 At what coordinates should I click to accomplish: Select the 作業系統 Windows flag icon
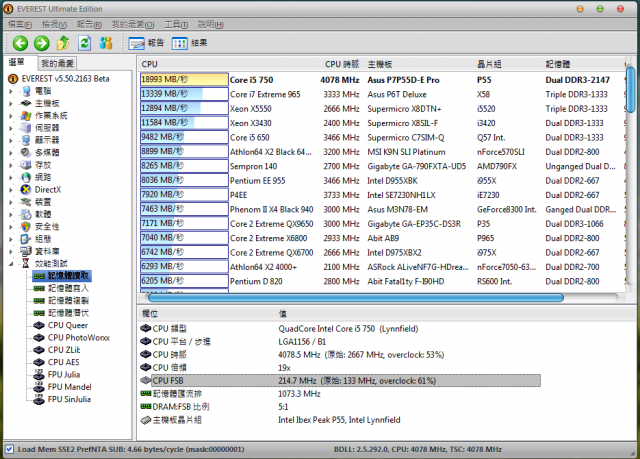click(x=26, y=115)
